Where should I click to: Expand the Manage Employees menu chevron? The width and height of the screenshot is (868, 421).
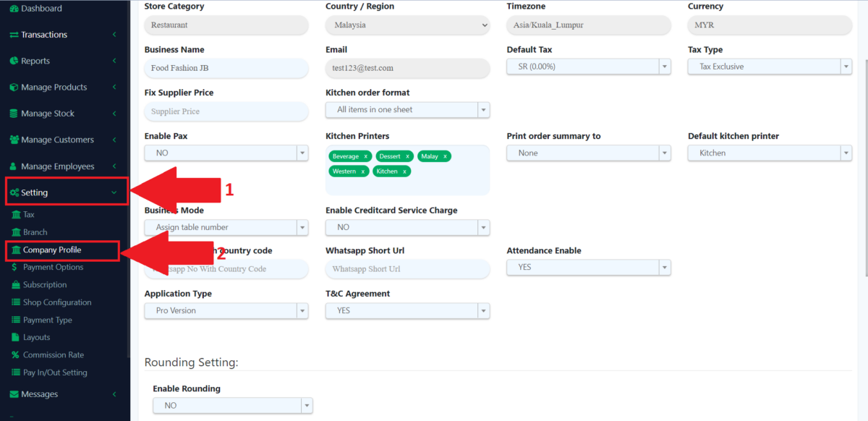point(114,166)
